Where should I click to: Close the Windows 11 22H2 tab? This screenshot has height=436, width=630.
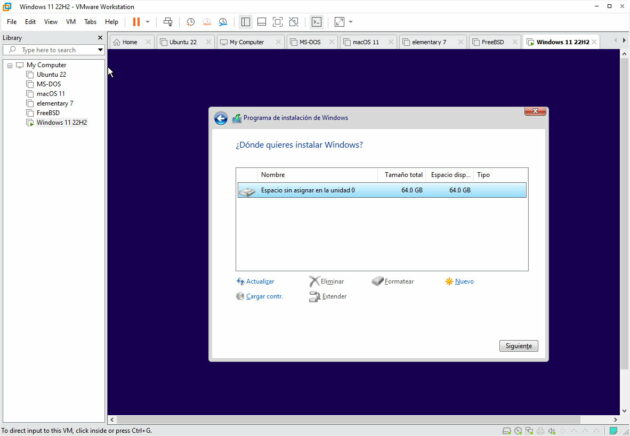(x=594, y=42)
